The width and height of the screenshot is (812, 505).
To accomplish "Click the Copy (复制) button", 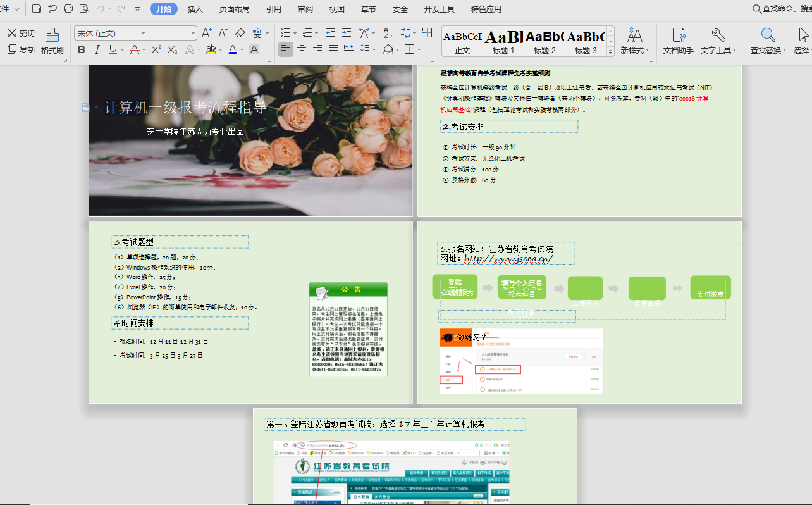I will point(21,49).
